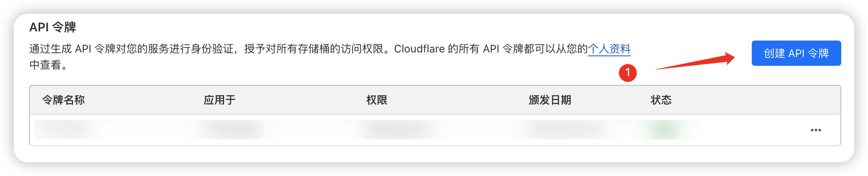The image size is (868, 176).
Task: Click the 中查看。 text line
Action: pos(49,65)
